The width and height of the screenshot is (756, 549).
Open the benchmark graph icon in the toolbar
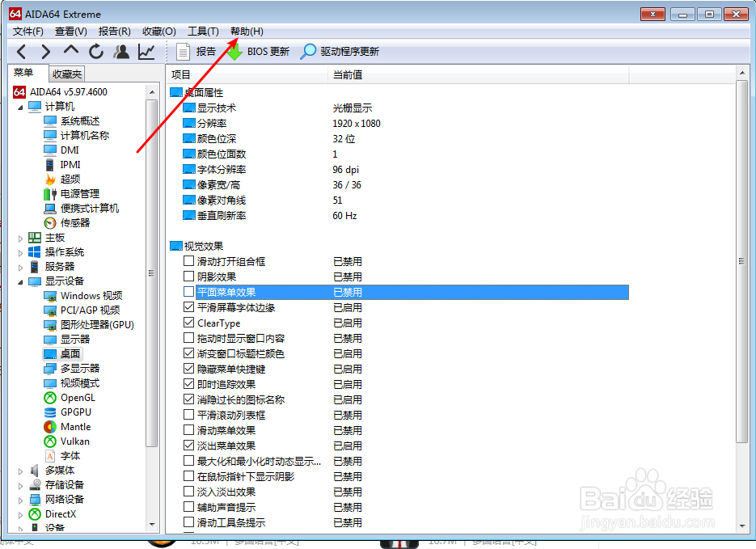pos(146,52)
